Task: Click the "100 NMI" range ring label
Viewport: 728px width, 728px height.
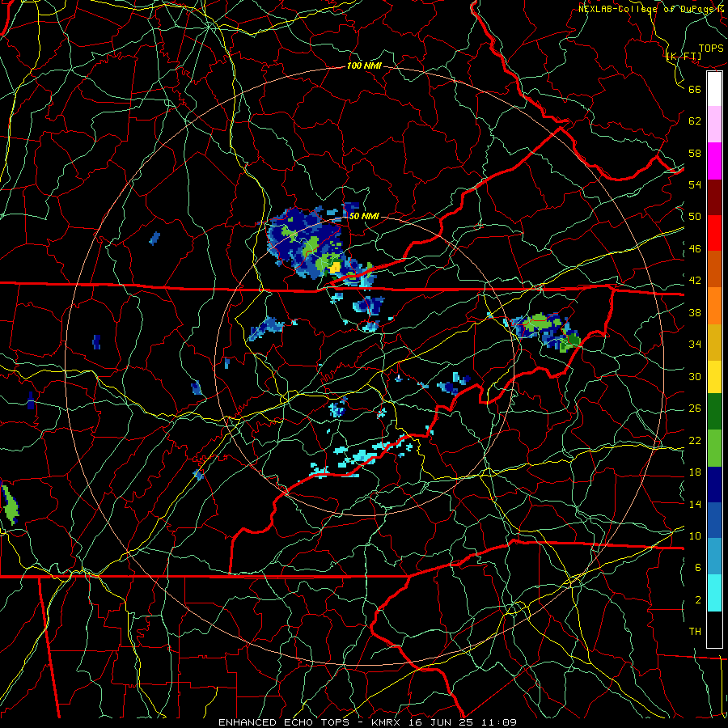Action: (x=364, y=66)
